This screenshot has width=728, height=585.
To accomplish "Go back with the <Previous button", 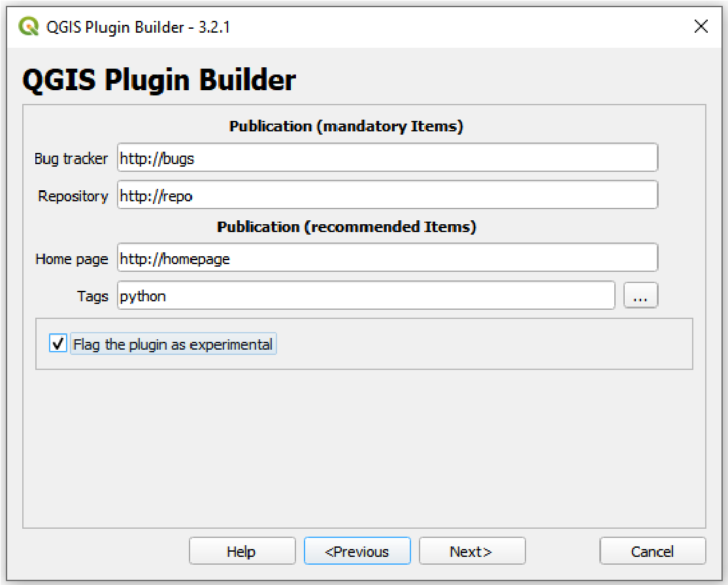I will [357, 551].
